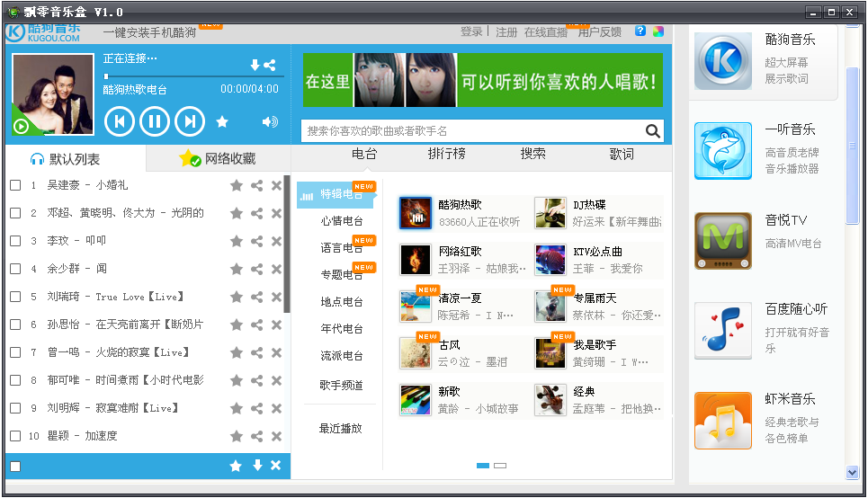Mute the volume speaker icon
868x498 pixels.
[270, 121]
